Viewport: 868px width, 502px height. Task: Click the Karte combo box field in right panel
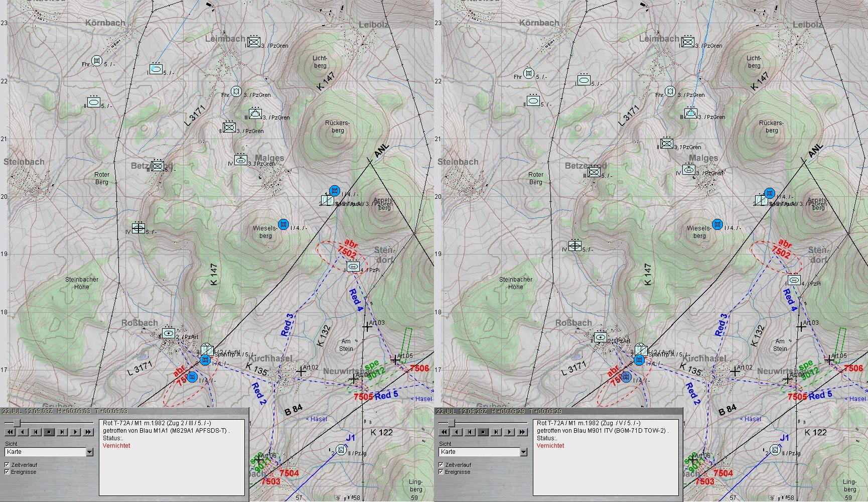[x=478, y=452]
